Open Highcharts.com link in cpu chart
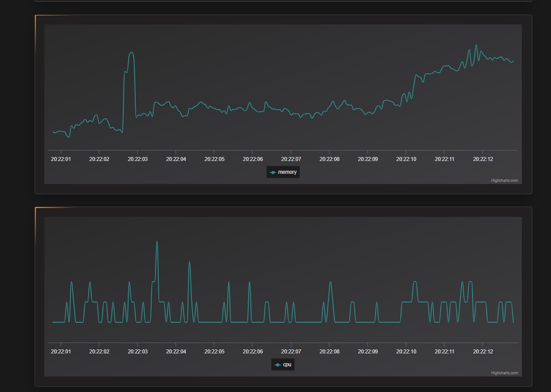The width and height of the screenshot is (551, 392). 504,373
